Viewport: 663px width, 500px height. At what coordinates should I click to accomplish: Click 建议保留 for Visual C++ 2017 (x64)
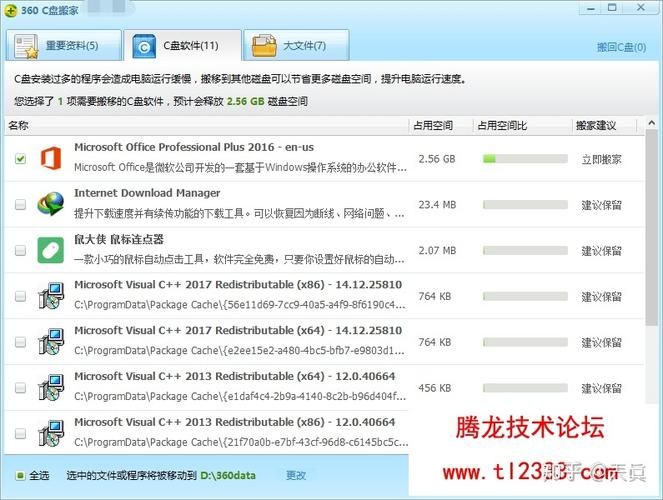[601, 342]
